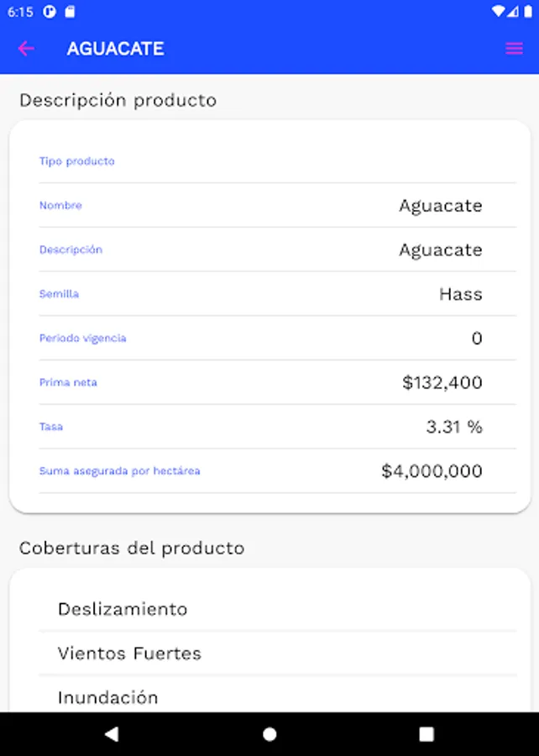The height and width of the screenshot is (756, 539).
Task: Tap the Wi-Fi status icon
Action: [x=499, y=12]
